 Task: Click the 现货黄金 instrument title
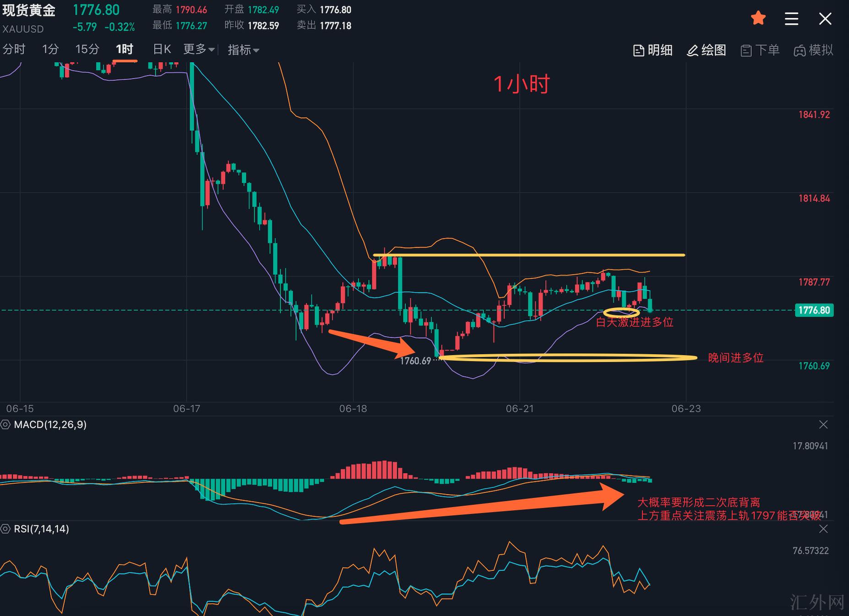pos(29,10)
